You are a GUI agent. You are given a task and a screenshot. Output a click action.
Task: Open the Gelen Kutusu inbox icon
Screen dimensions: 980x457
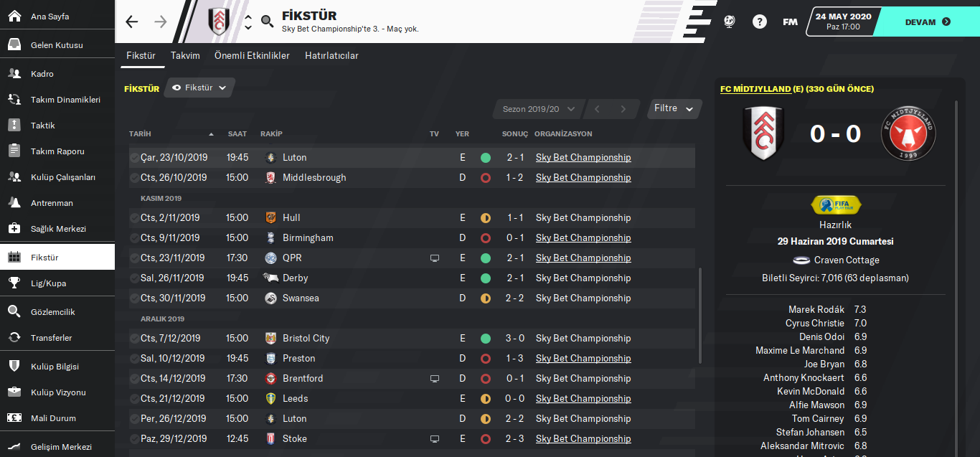(x=14, y=44)
